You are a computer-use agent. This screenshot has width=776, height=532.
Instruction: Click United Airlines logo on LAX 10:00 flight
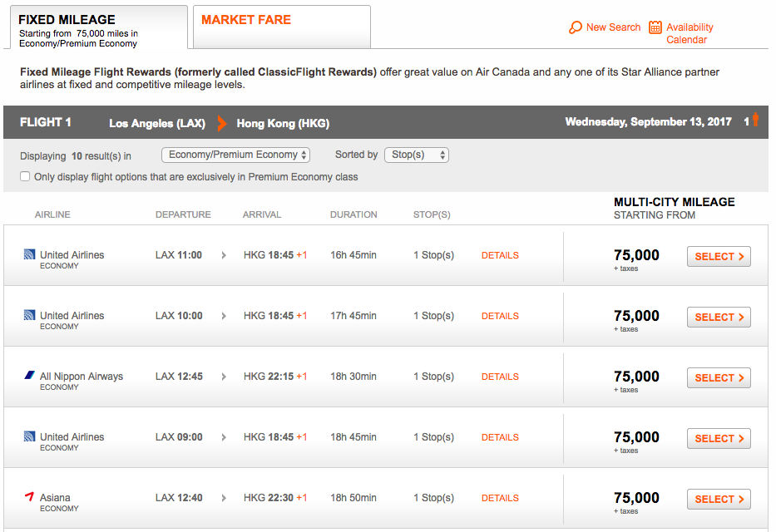pos(30,315)
